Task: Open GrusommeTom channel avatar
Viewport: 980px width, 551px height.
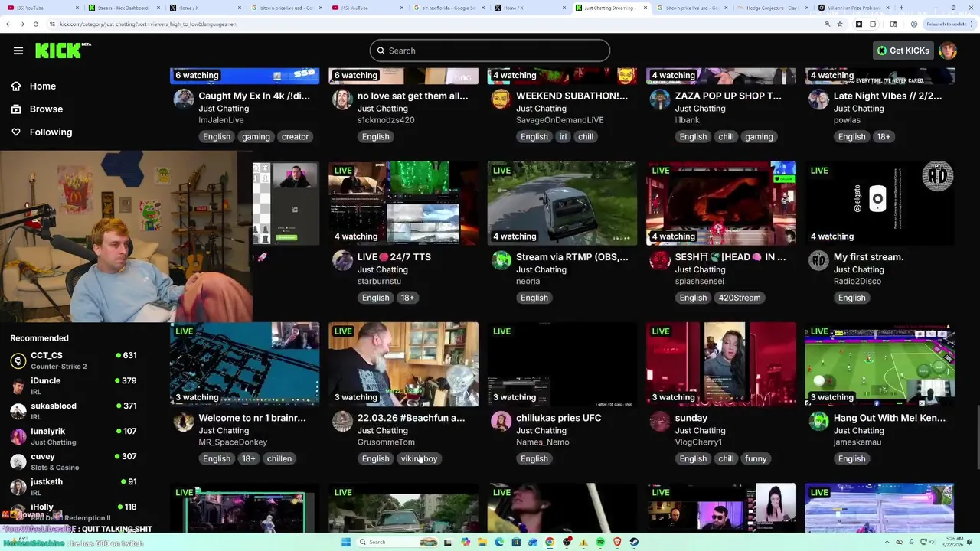Action: pyautogui.click(x=342, y=422)
